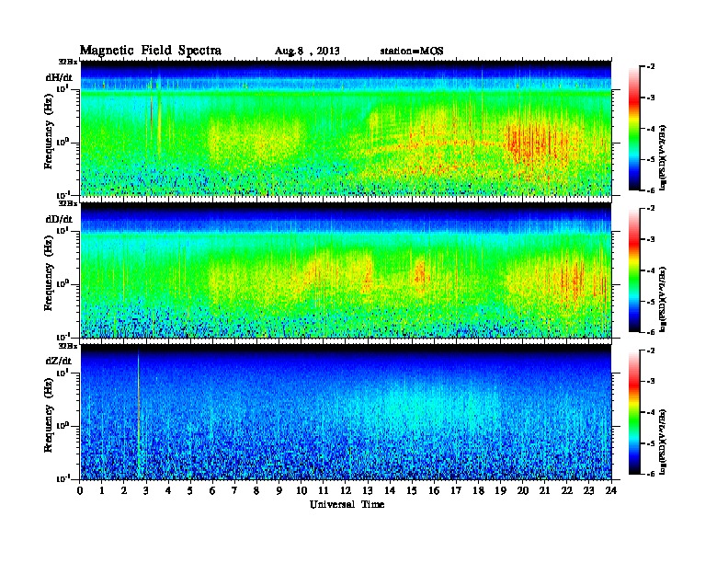The width and height of the screenshot is (728, 563).
Task: Select the "Aug 8, 2013" date text
Action: (307, 52)
